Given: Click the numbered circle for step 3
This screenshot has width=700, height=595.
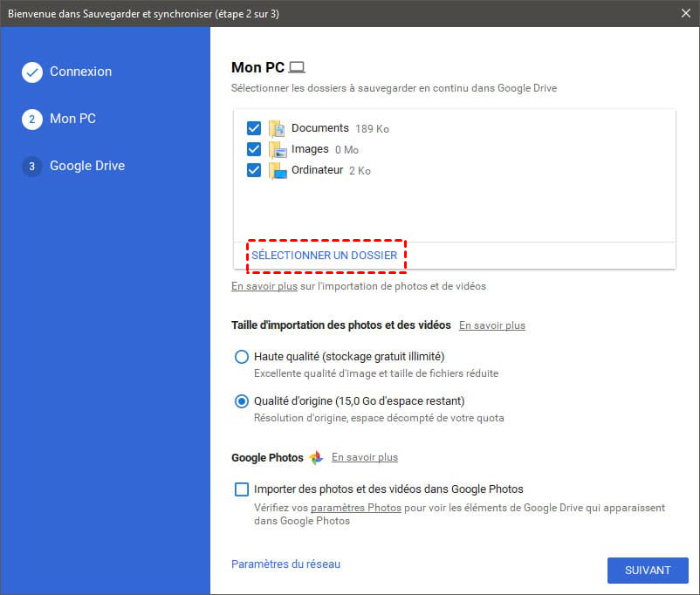Looking at the screenshot, I should [x=31, y=168].
